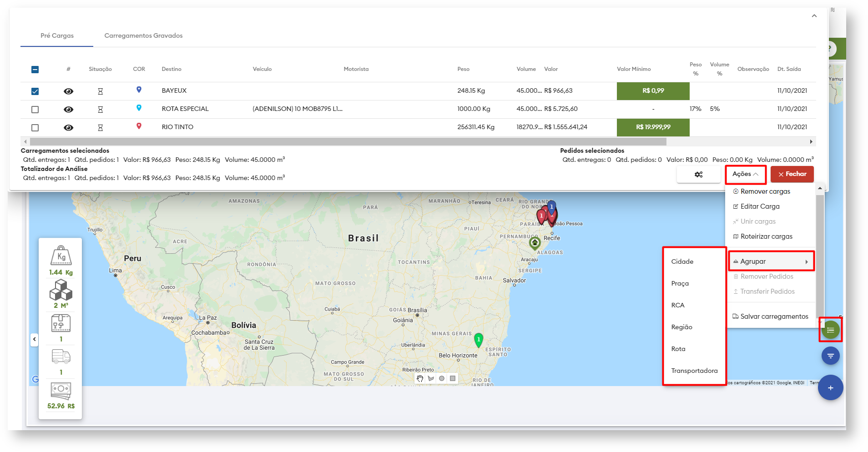The width and height of the screenshot is (868, 452).
Task: Click the red Fechar button
Action: point(792,174)
